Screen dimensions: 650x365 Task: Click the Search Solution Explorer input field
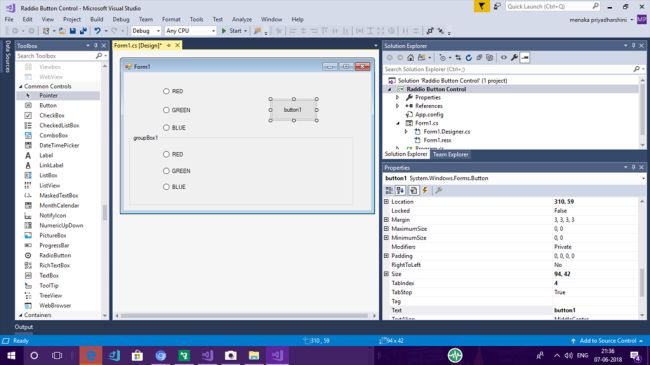pos(509,69)
